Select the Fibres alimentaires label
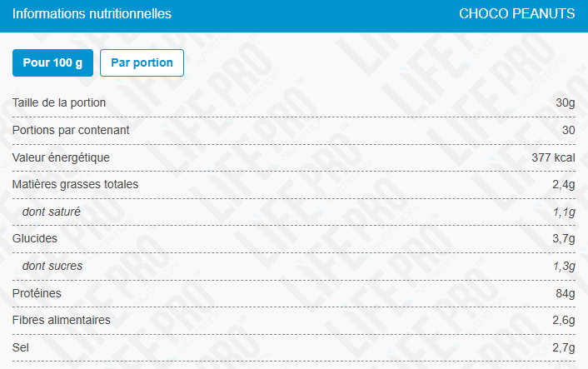This screenshot has height=369, width=588. (61, 320)
